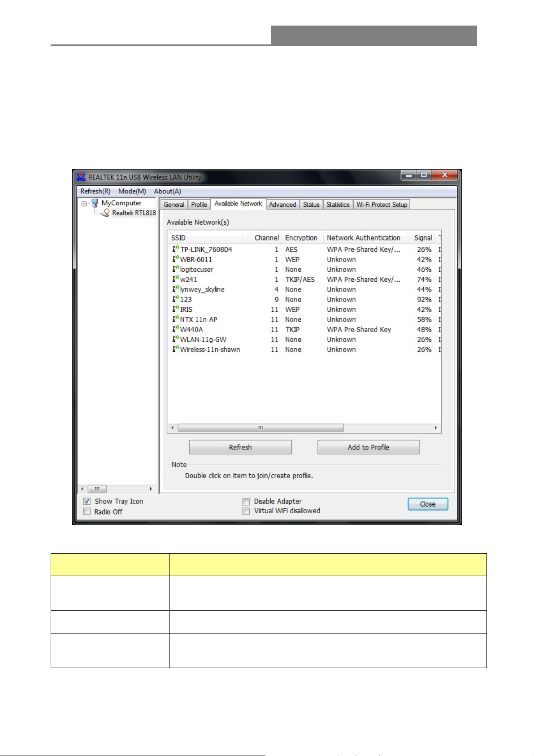534x756 pixels.
Task: Click the signal icon next to TP-LINK_7608D4
Action: [x=176, y=249]
